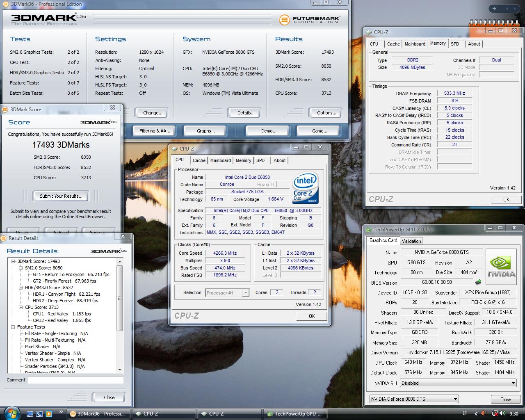Image resolution: width=525 pixels, height=420 pixels.
Task: Switch to Validation tab in GPU-Z
Action: (411, 241)
